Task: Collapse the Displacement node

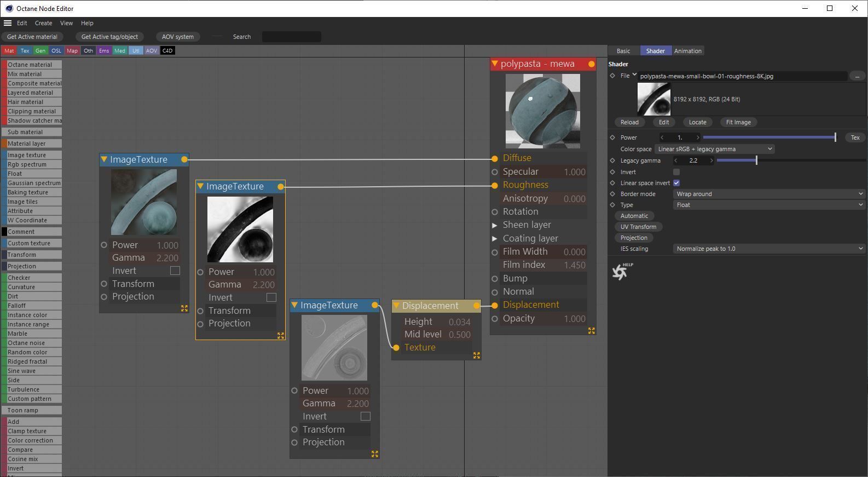Action: (x=396, y=306)
